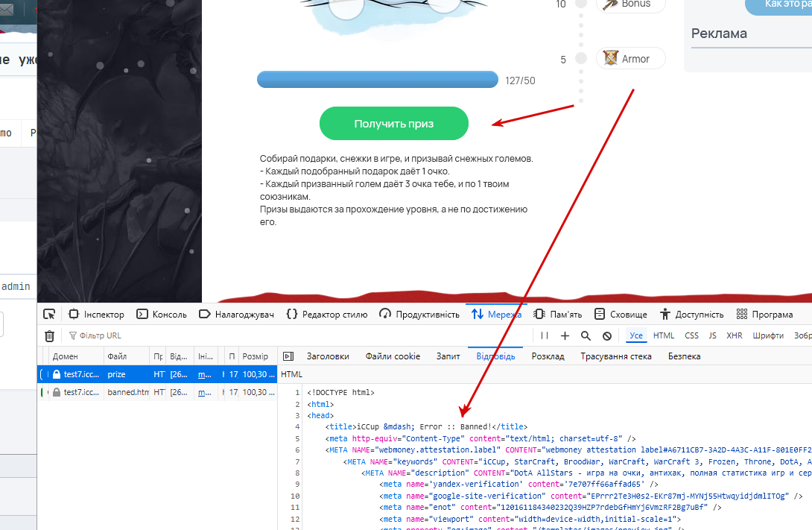Sort by the Файл column header

(127, 356)
